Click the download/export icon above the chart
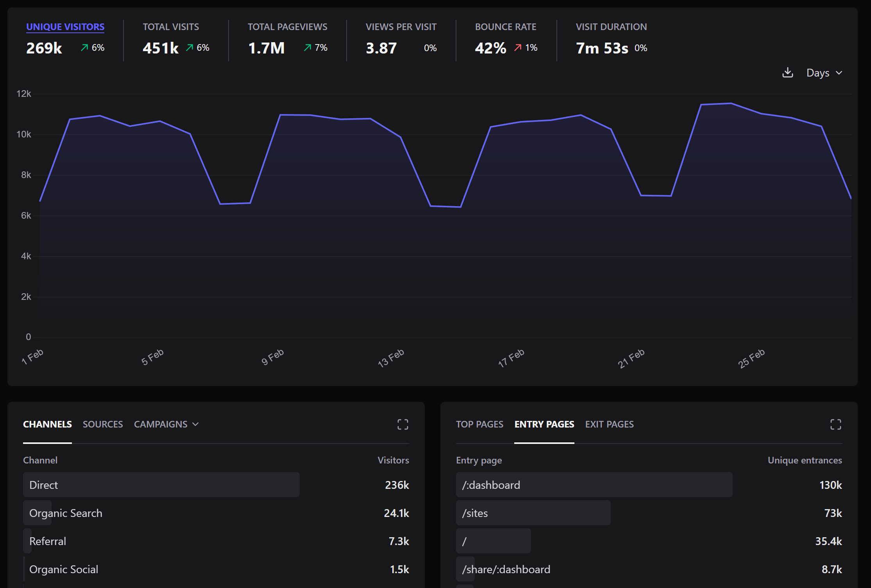The width and height of the screenshot is (871, 588). (x=788, y=73)
